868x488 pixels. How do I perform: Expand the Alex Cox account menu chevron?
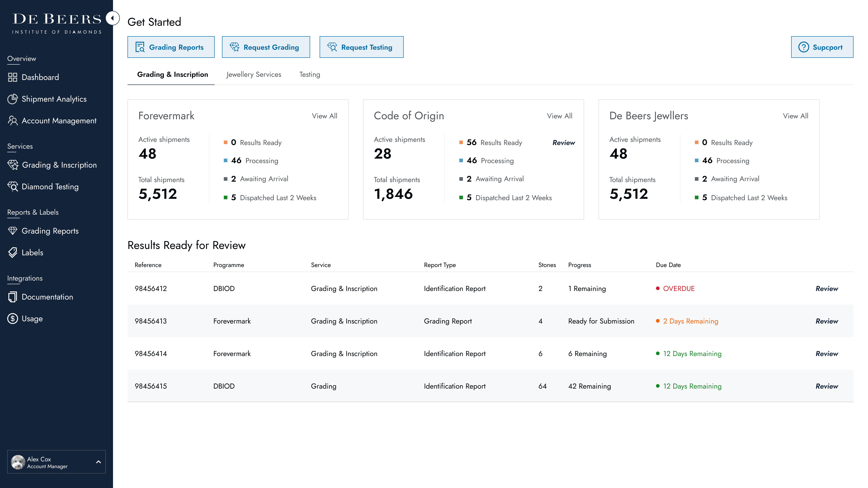98,462
